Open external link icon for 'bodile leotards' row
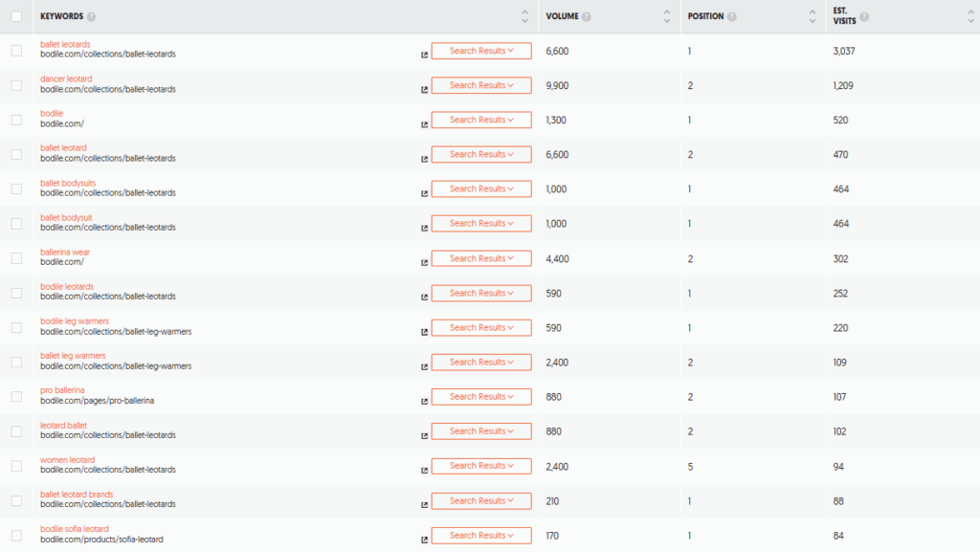 tap(424, 298)
